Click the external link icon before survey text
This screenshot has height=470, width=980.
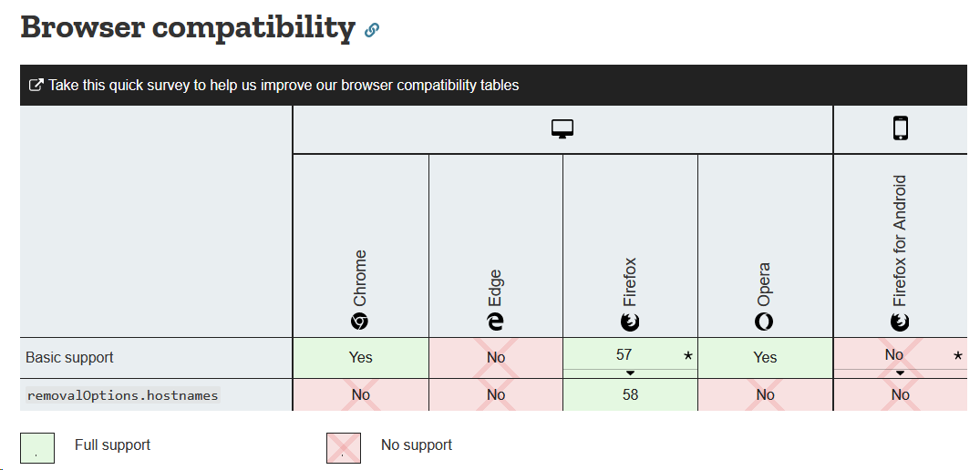coord(36,85)
